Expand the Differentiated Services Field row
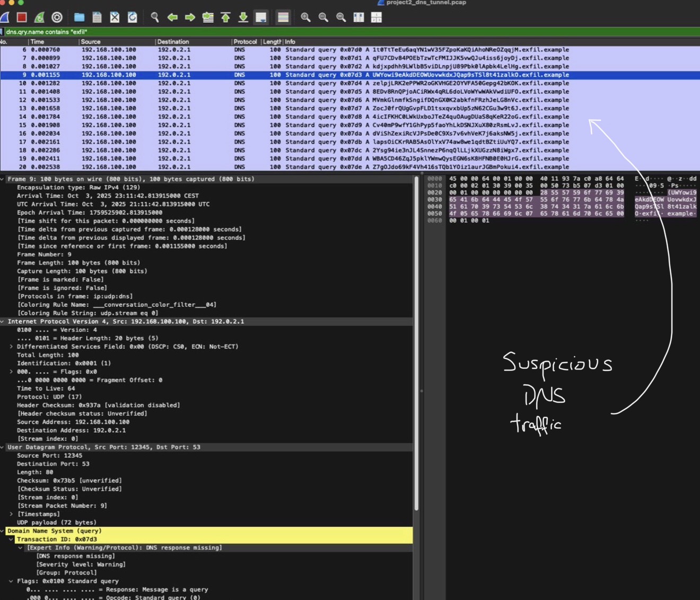 click(11, 347)
